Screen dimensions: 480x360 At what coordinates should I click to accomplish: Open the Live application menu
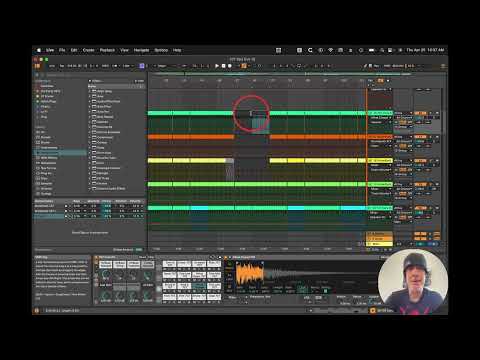(50, 50)
